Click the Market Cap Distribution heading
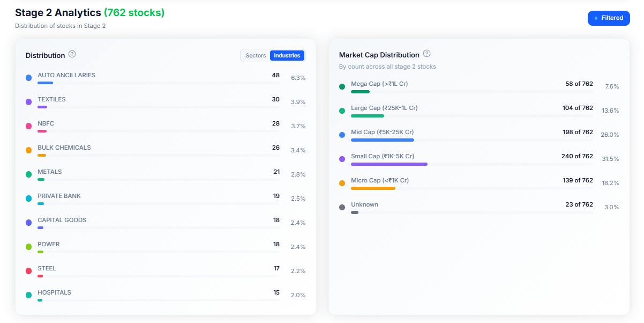644x323 pixels. point(379,55)
